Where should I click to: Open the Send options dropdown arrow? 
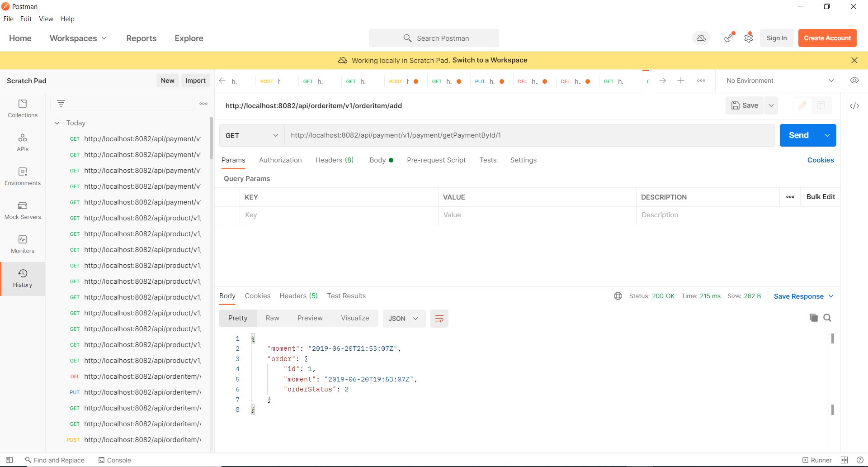(x=827, y=135)
